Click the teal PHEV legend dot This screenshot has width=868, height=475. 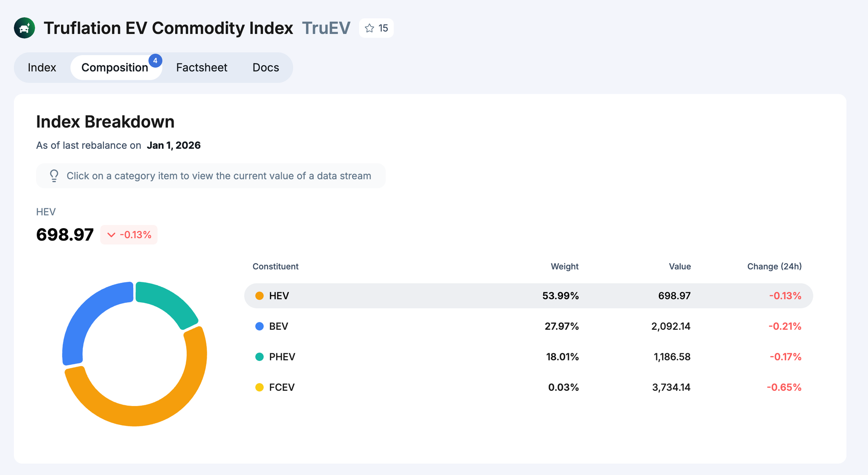click(x=260, y=357)
